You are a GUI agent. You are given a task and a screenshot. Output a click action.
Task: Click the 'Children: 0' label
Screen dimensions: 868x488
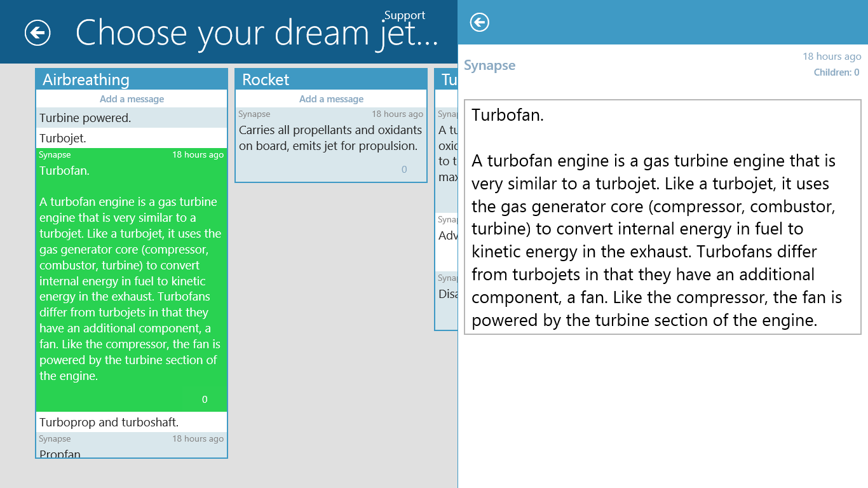836,72
